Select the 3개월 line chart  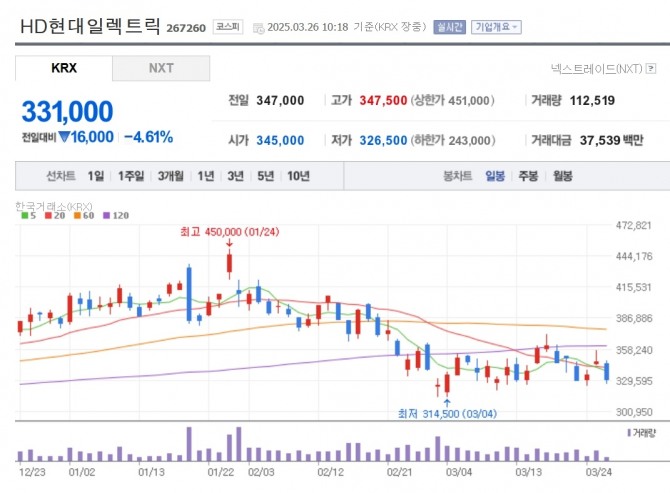170,176
